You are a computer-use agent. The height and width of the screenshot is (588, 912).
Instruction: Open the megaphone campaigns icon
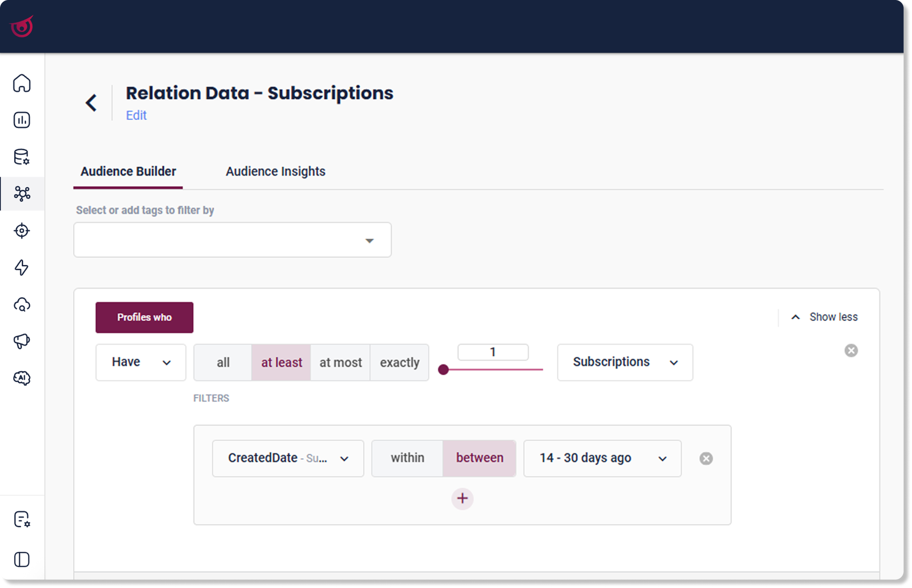tap(22, 341)
